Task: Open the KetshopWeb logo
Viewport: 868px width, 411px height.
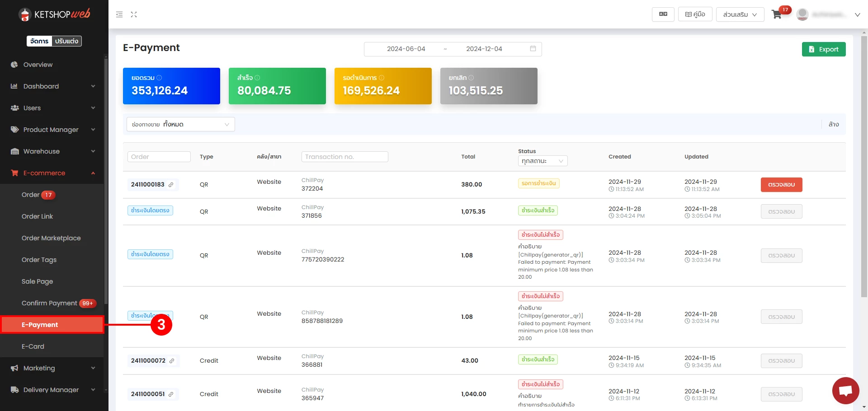Action: 54,14
